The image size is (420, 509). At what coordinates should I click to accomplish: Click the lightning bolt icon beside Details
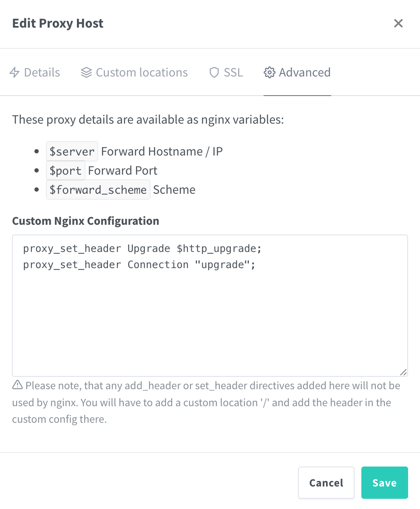pyautogui.click(x=14, y=73)
